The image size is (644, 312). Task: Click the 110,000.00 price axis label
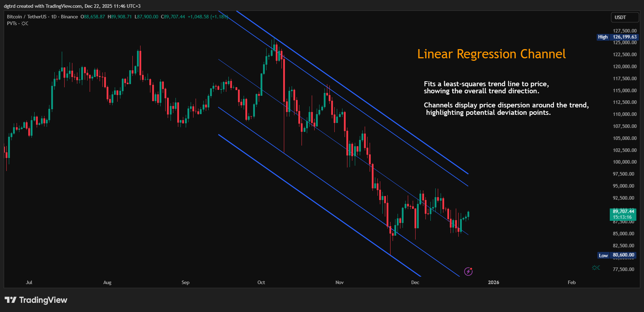(x=625, y=114)
